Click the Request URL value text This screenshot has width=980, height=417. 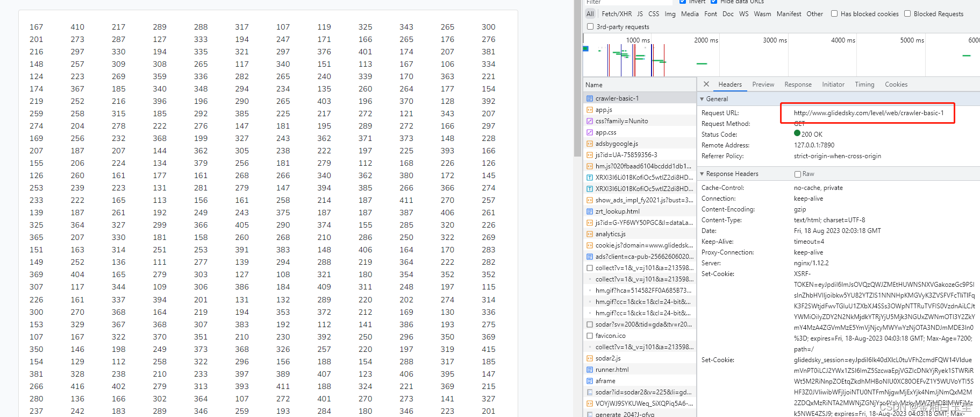click(869, 113)
